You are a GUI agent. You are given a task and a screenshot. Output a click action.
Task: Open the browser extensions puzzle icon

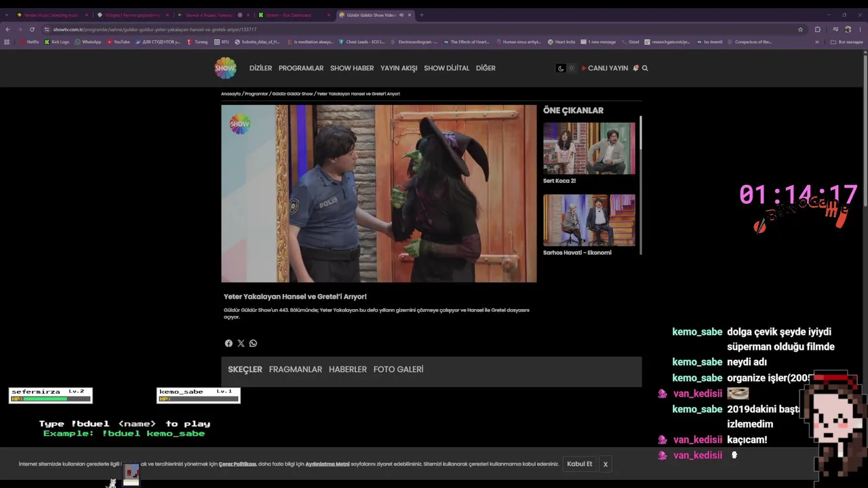tap(817, 30)
